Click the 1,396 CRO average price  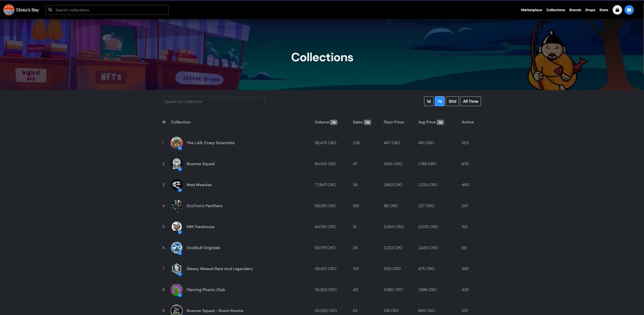428,290
